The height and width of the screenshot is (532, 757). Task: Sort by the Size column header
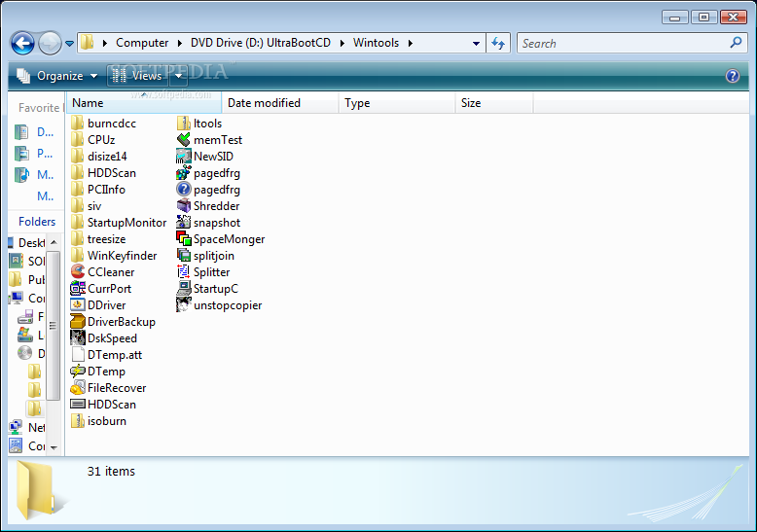[494, 103]
